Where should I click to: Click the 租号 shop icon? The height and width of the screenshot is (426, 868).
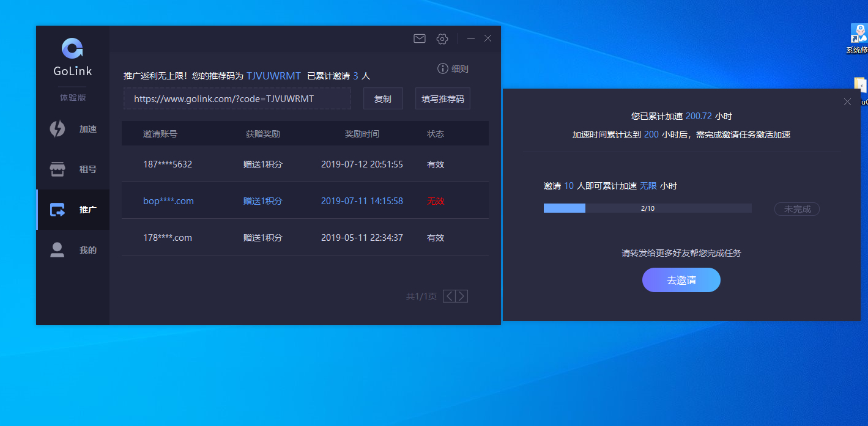[57, 169]
